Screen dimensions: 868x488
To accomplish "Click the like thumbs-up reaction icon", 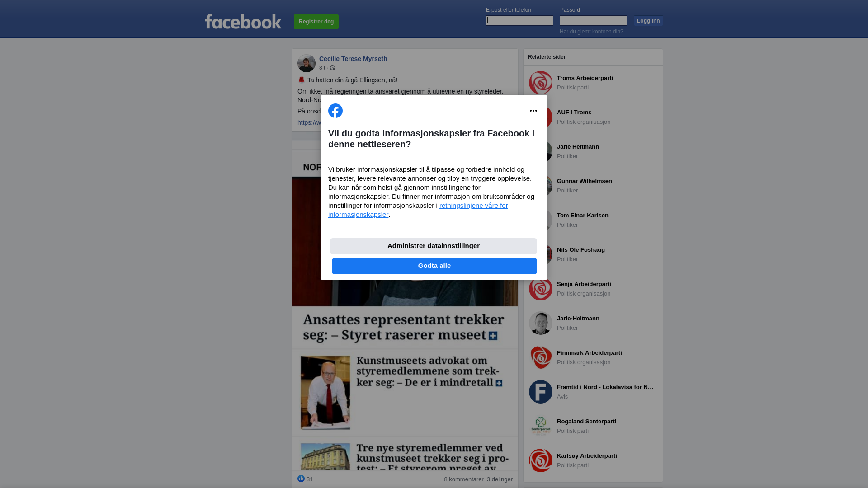I will click(x=301, y=479).
